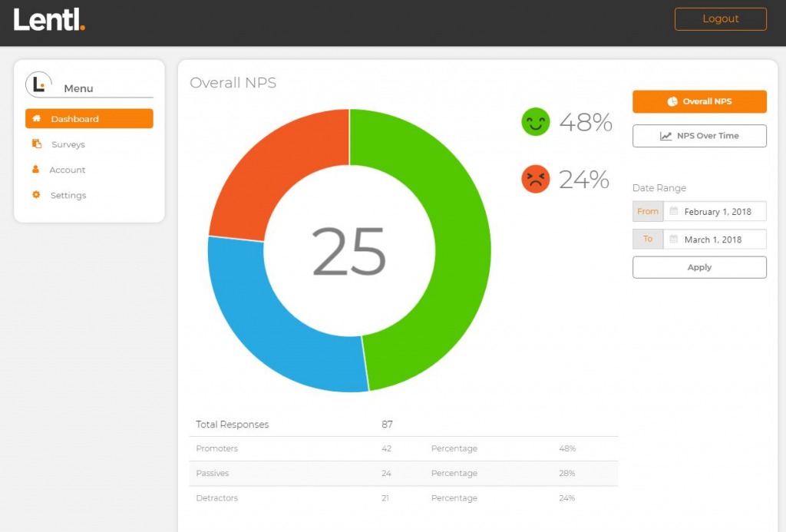786x532 pixels.
Task: Click the Account person icon
Action: (x=35, y=170)
